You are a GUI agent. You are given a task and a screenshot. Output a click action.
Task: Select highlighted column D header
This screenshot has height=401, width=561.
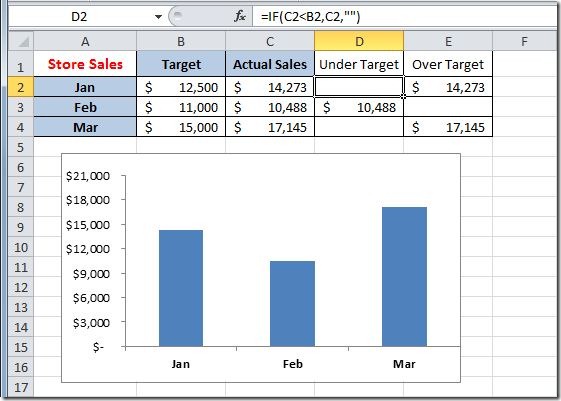click(x=359, y=41)
